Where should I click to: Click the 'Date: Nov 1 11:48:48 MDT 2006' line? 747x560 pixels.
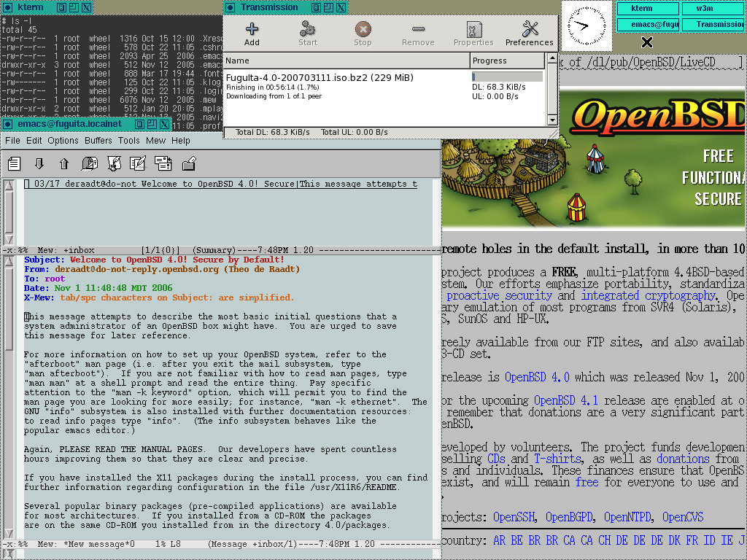pos(98,289)
